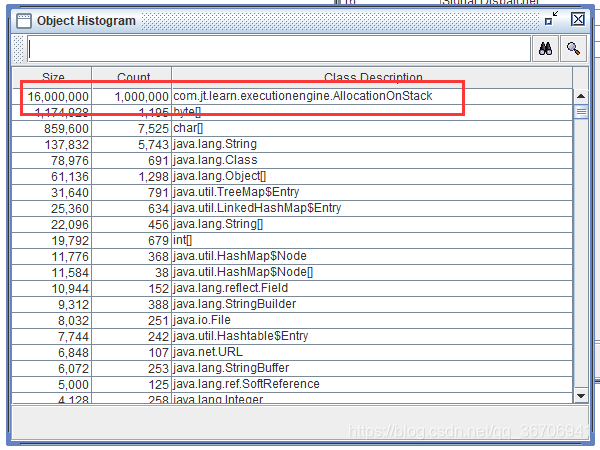Select the java.util.TreeMap$Entry row

(292, 192)
